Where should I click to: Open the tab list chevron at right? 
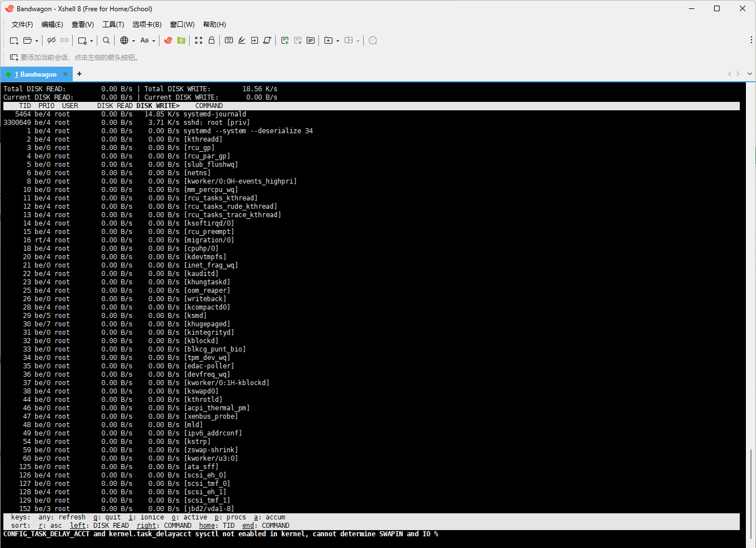pos(750,74)
